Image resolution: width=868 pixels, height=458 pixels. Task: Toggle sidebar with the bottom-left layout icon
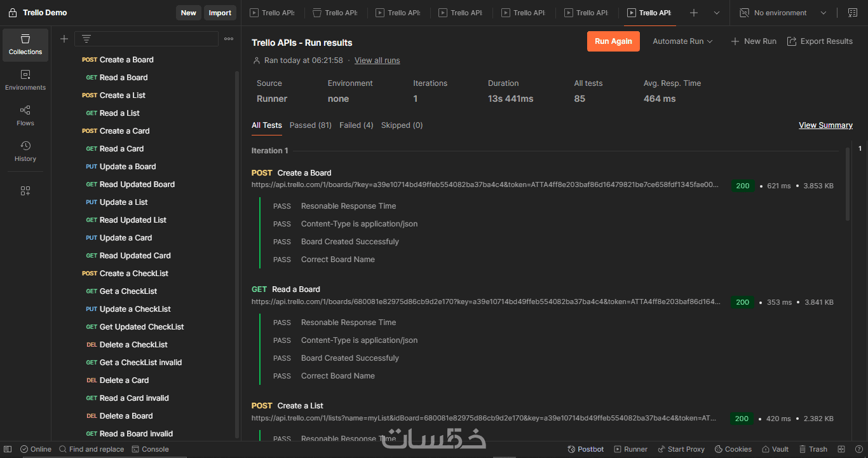(x=9, y=449)
